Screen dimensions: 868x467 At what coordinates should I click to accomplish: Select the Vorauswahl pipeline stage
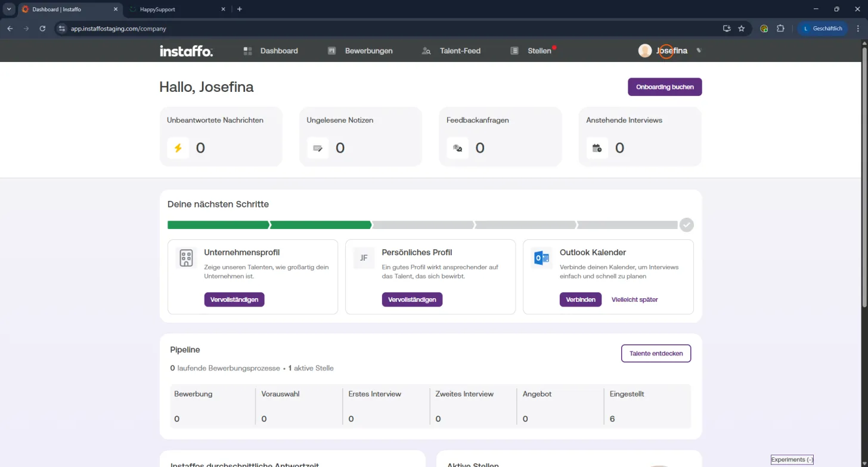coord(300,406)
